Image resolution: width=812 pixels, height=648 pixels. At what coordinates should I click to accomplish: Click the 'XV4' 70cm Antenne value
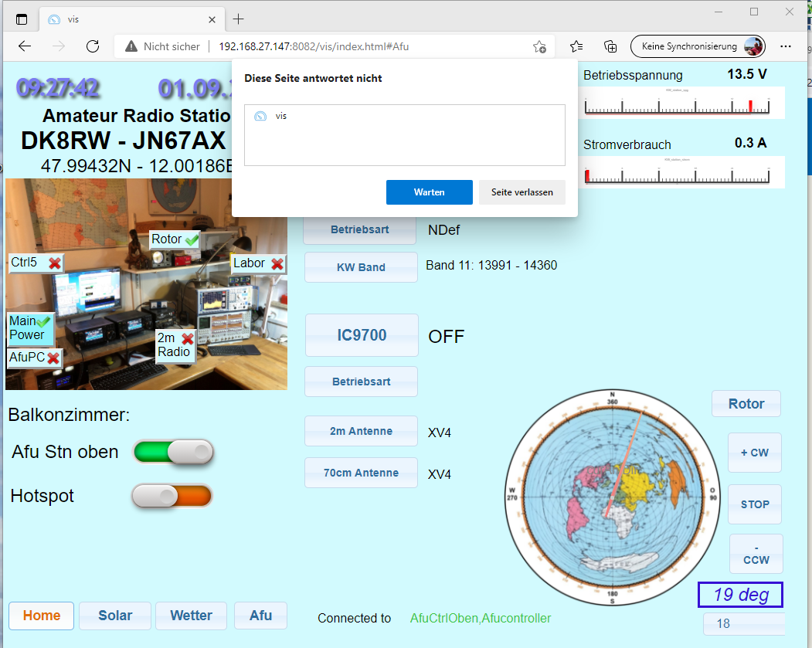pyautogui.click(x=439, y=474)
